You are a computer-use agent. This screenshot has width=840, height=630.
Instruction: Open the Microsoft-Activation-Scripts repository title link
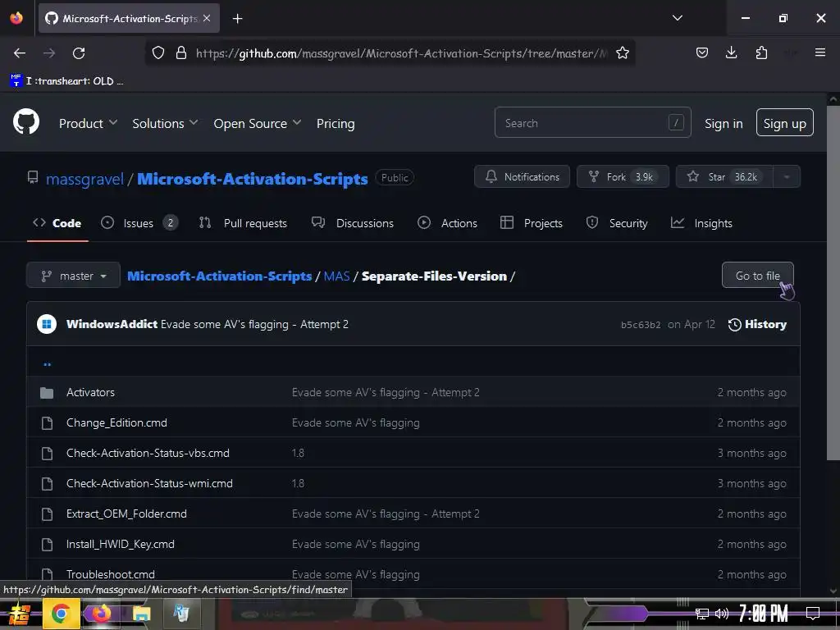[x=253, y=179]
